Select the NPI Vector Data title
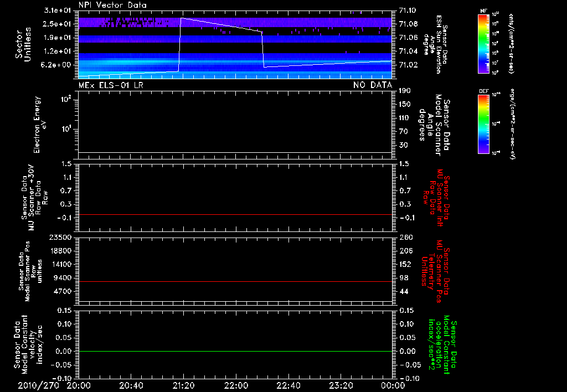Screen dimensions: 567x392 tap(112, 5)
